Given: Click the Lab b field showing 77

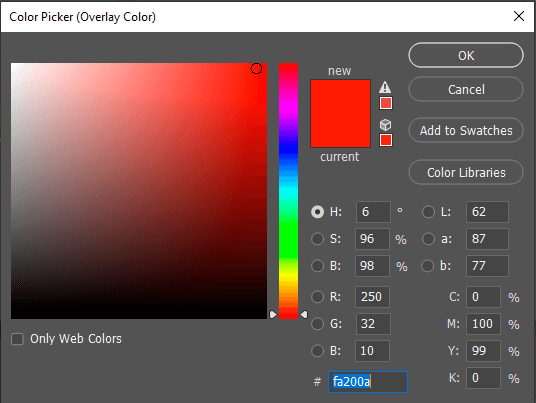Looking at the screenshot, I should click(487, 266).
